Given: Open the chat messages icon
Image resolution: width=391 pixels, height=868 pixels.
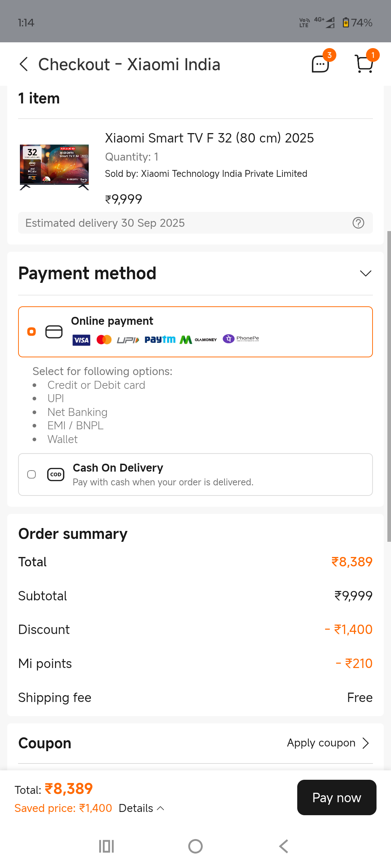Looking at the screenshot, I should tap(321, 64).
